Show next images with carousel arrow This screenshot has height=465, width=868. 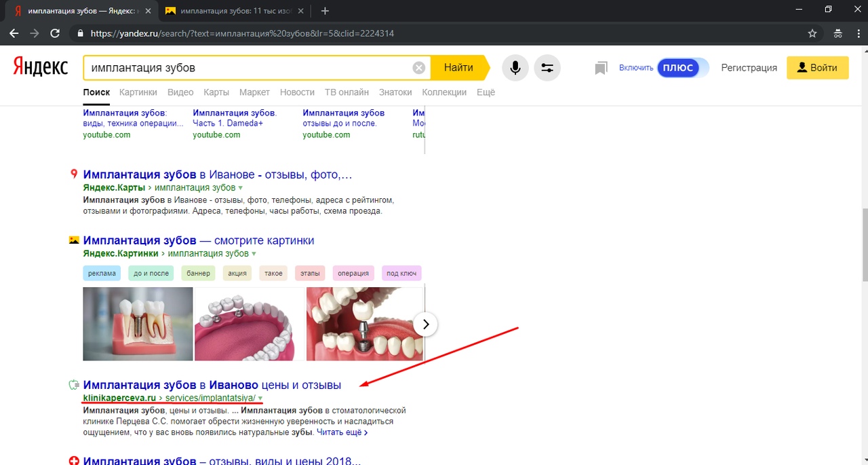tap(425, 324)
